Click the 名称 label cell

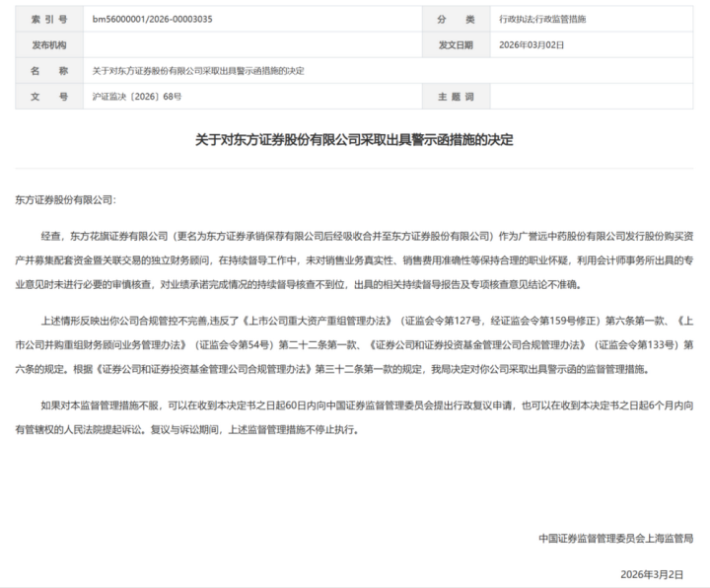point(49,71)
